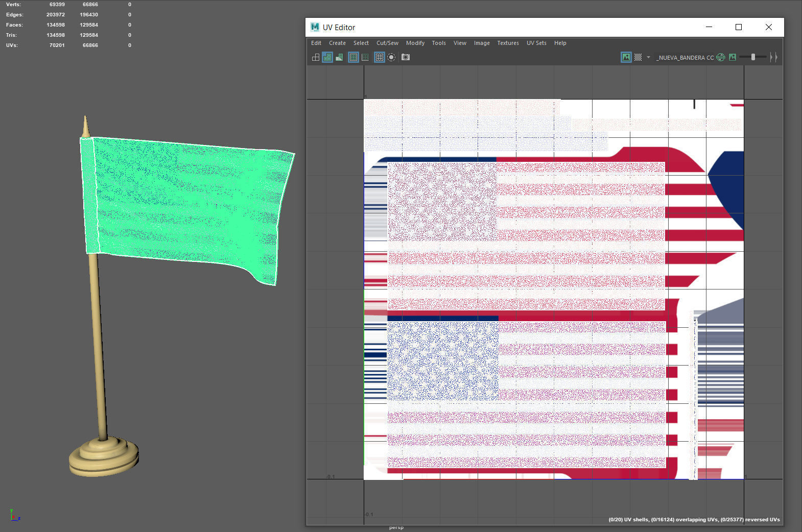Toggle texture borders display icon
This screenshot has height=532, width=802.
[353, 57]
